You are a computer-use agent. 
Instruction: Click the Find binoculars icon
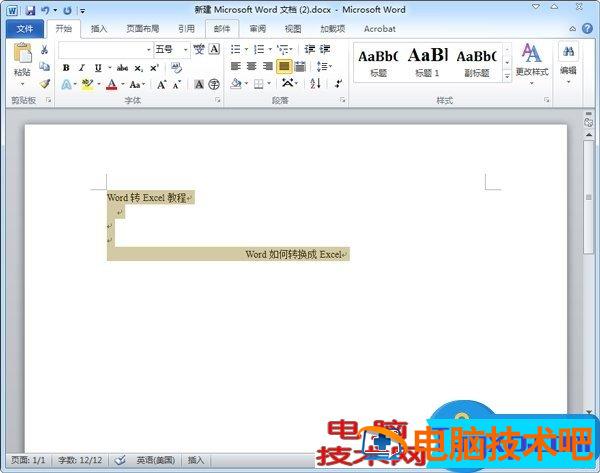tap(568, 52)
